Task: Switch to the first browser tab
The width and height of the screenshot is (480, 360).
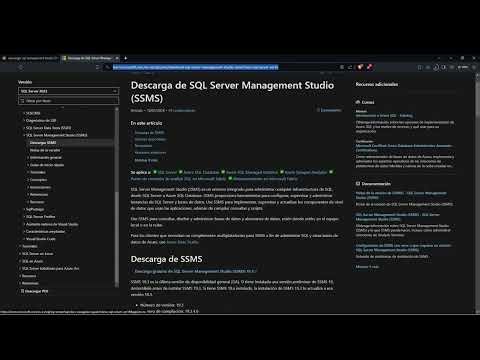Action: 30,58
